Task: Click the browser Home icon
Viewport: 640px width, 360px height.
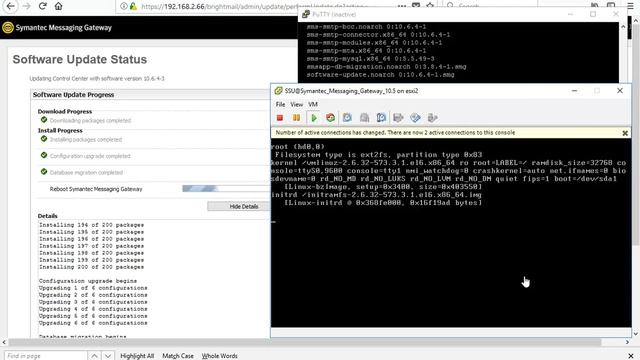Action: [58, 6]
